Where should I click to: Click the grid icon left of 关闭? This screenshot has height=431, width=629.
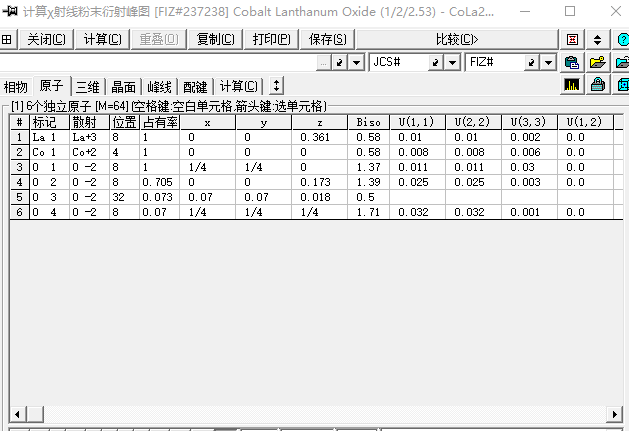[x=8, y=39]
